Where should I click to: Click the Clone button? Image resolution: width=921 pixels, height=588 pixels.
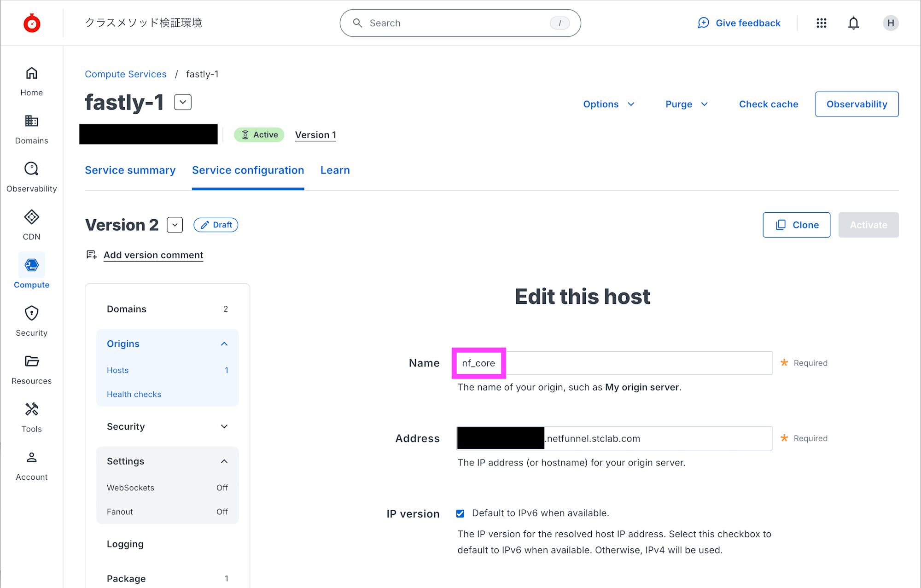[796, 225]
